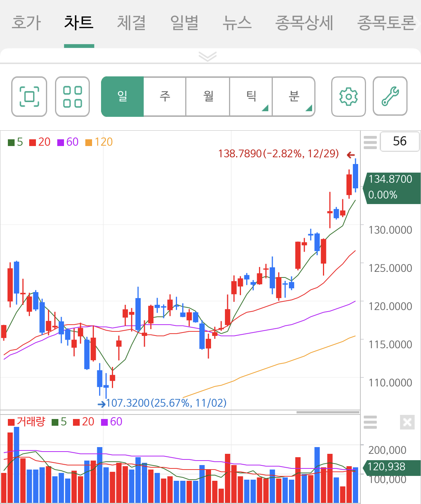This screenshot has height=504, width=421.
Task: Click the 200,000 volume axis label
Action: pos(387,450)
